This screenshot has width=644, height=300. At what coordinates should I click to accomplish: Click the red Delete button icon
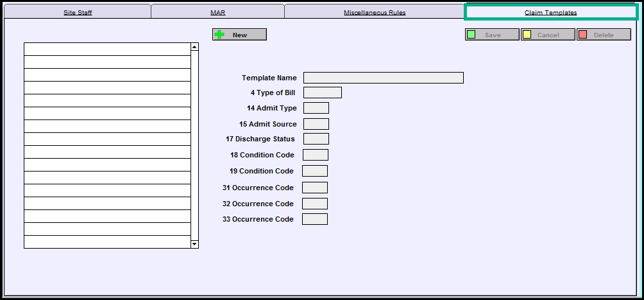(582, 35)
